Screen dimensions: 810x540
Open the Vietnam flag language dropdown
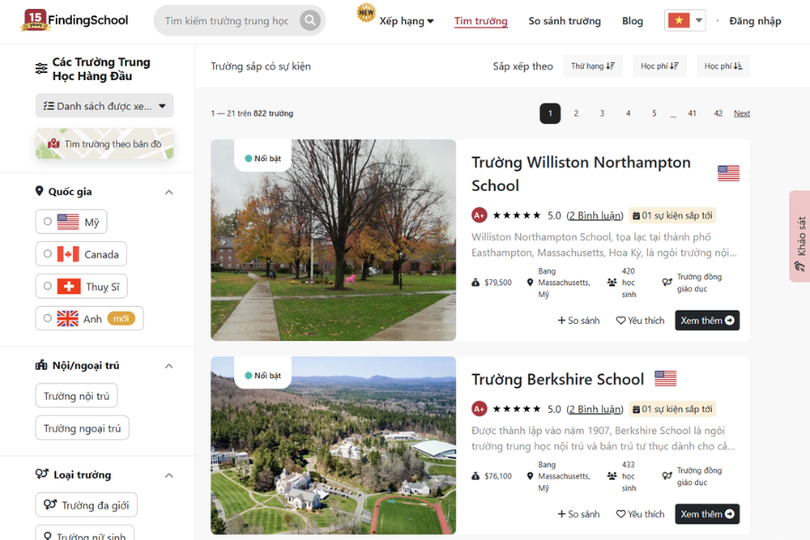(x=685, y=20)
